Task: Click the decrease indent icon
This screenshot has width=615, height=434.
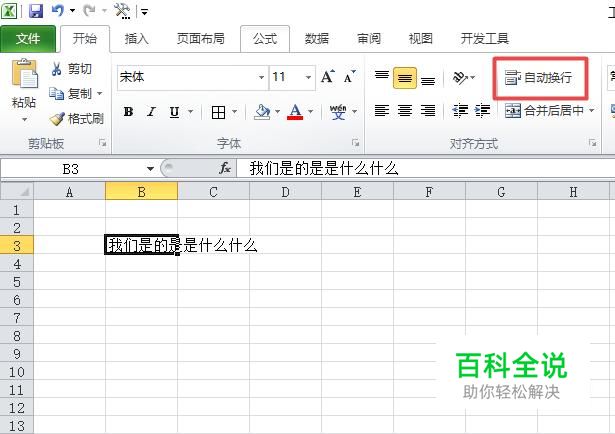Action: 460,111
